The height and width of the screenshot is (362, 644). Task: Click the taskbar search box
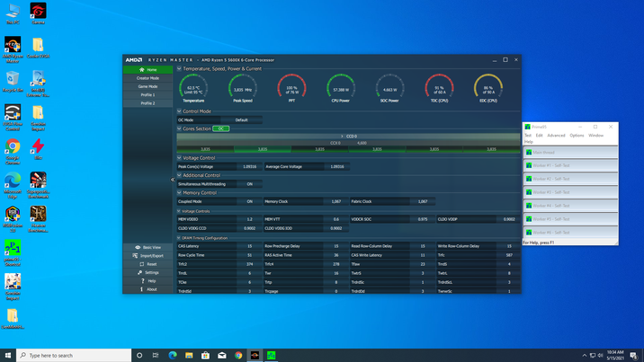click(x=74, y=356)
